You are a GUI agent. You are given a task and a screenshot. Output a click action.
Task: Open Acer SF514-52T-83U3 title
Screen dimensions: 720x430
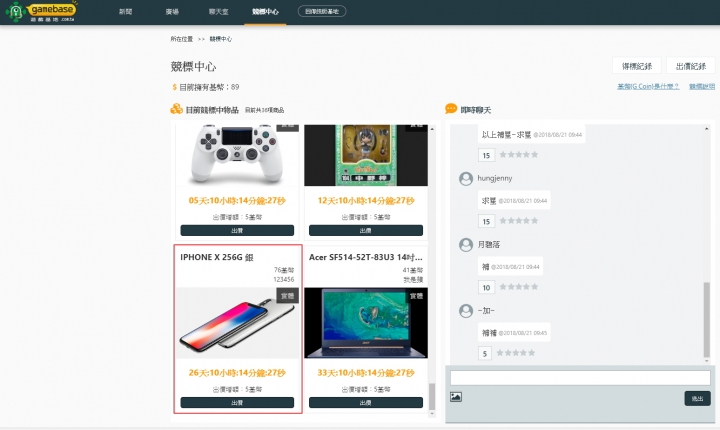366,257
